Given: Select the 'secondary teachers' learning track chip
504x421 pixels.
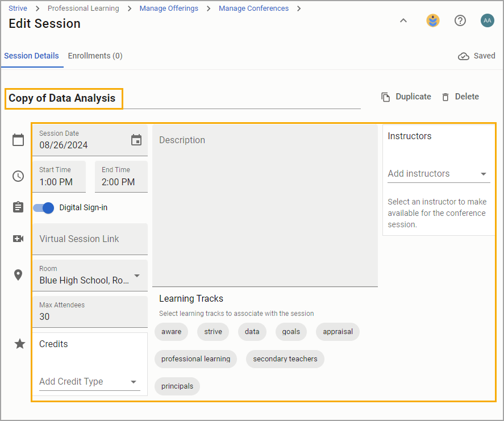Looking at the screenshot, I should coord(285,359).
